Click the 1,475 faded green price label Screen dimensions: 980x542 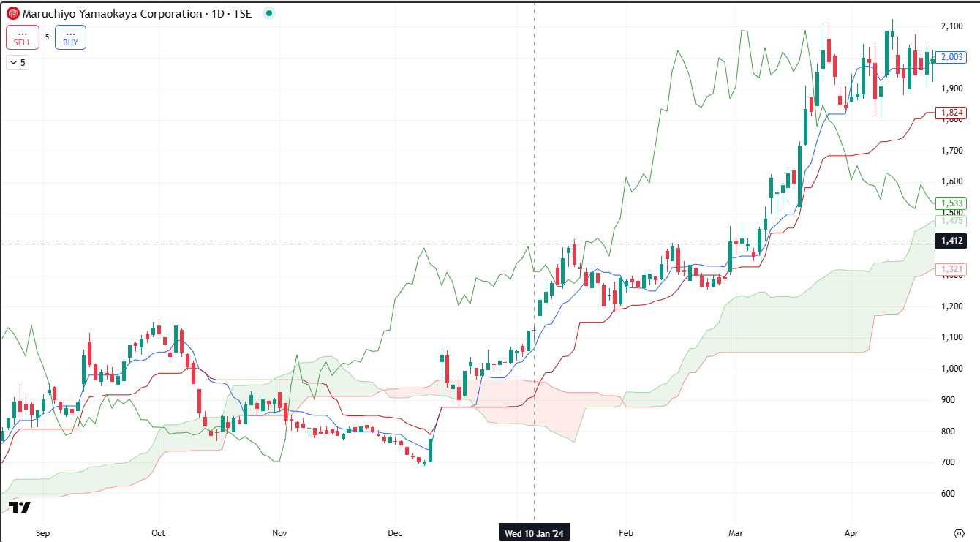tap(952, 221)
